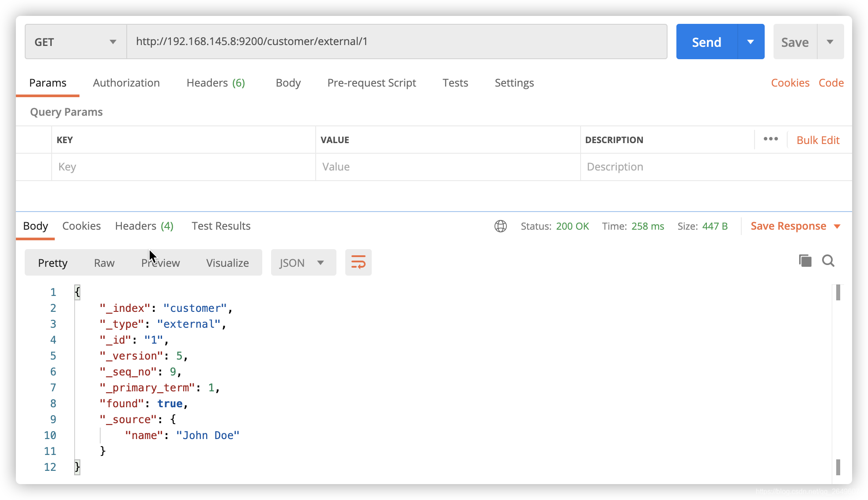
Task: Expand the Send button dropdown arrow
Action: coord(751,42)
